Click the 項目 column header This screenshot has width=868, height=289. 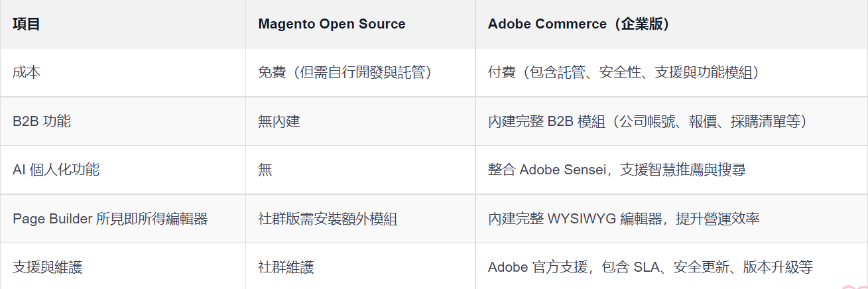pyautogui.click(x=27, y=25)
